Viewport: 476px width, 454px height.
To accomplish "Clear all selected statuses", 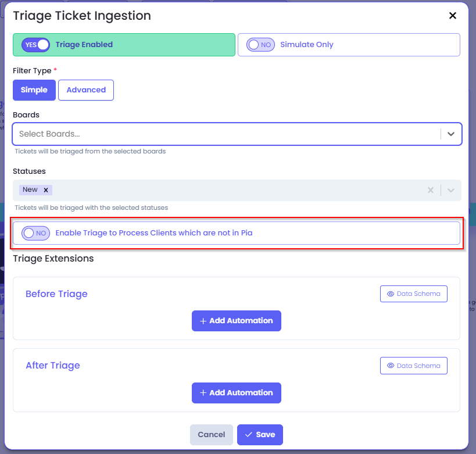I will tap(431, 190).
